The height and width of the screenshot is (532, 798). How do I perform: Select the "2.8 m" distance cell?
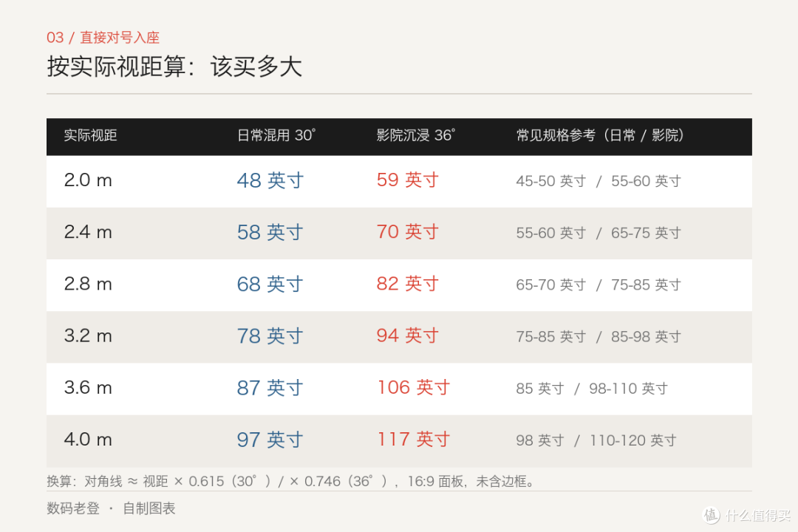click(88, 284)
